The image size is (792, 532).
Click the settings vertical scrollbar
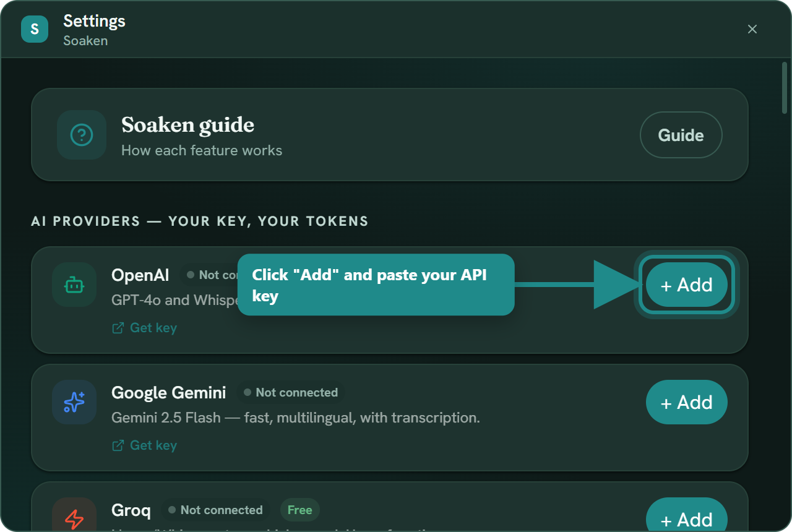point(785,88)
